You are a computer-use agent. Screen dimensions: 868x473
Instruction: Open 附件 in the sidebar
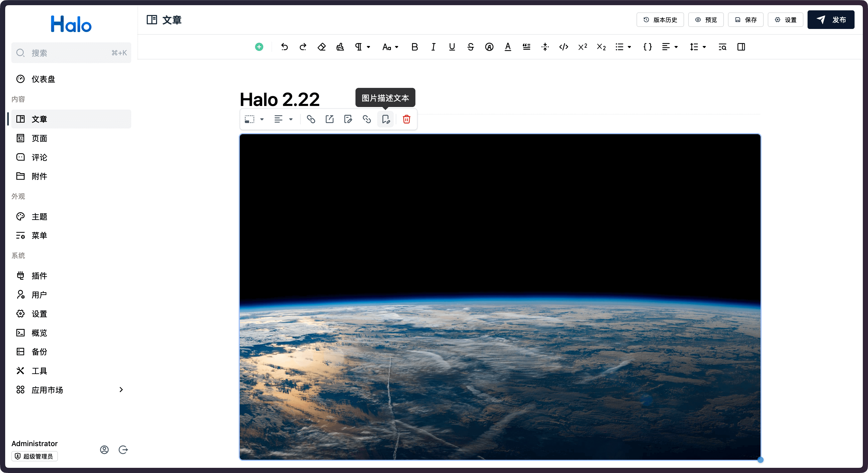(x=39, y=176)
